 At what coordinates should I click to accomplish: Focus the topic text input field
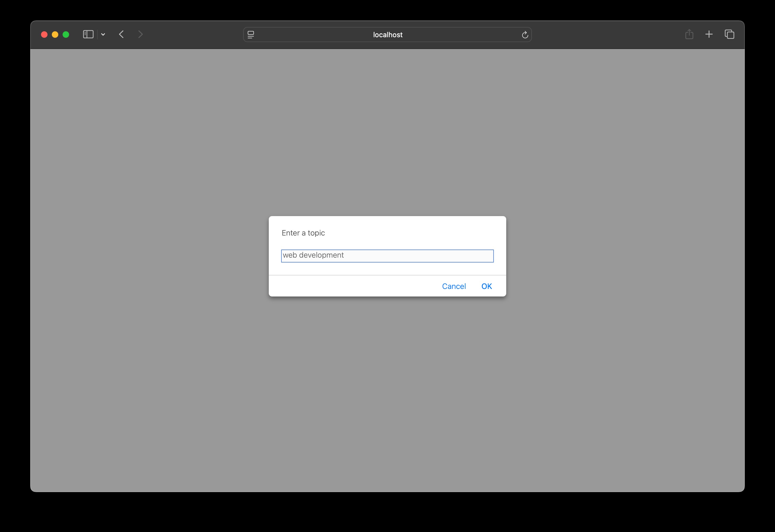click(417, 256)
